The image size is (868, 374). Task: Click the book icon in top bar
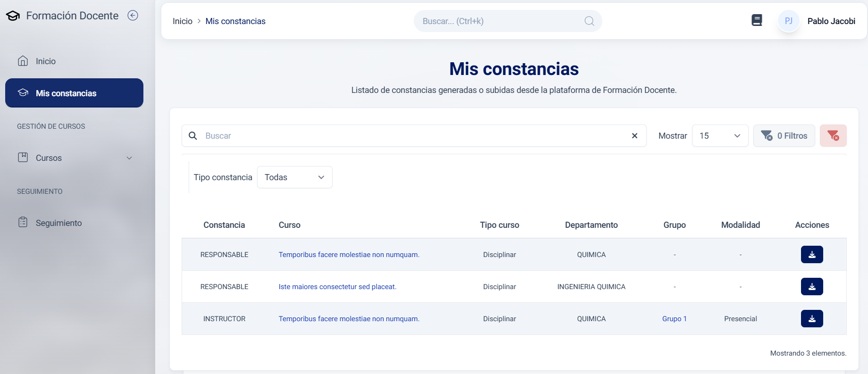pos(757,20)
